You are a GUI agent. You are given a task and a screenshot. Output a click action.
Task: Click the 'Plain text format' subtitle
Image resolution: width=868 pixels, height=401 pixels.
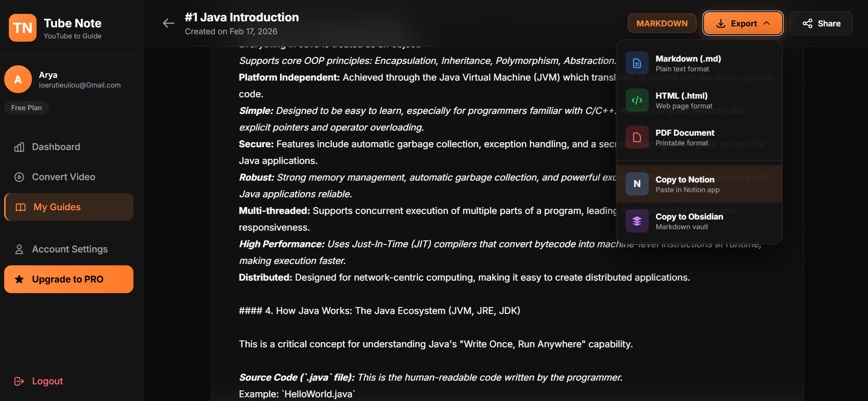click(x=682, y=69)
